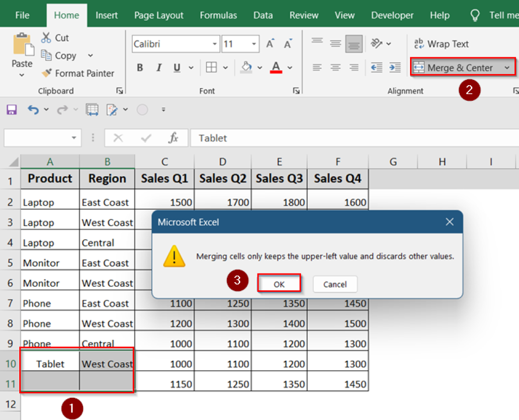The width and height of the screenshot is (519, 420).
Task: Open the Formulas ribbon tab
Action: (x=218, y=15)
